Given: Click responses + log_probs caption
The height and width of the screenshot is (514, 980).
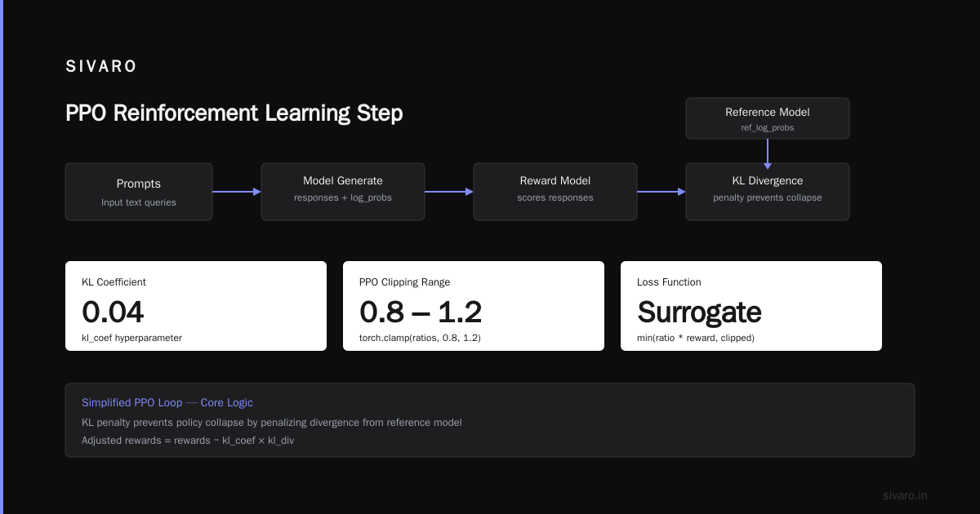Looking at the screenshot, I should pos(343,197).
